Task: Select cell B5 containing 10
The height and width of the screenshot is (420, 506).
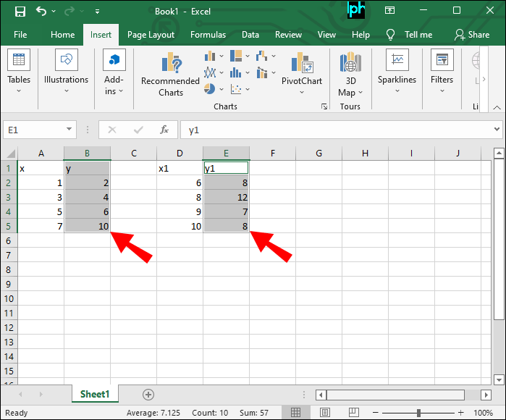Action: tap(87, 226)
